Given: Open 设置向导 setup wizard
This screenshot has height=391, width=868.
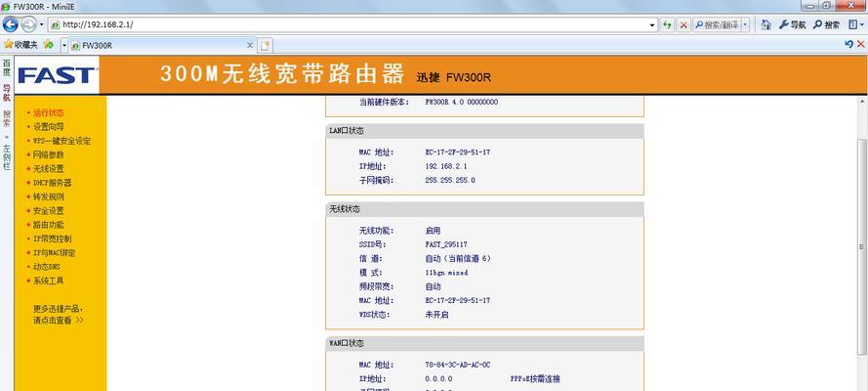Looking at the screenshot, I should (x=48, y=127).
